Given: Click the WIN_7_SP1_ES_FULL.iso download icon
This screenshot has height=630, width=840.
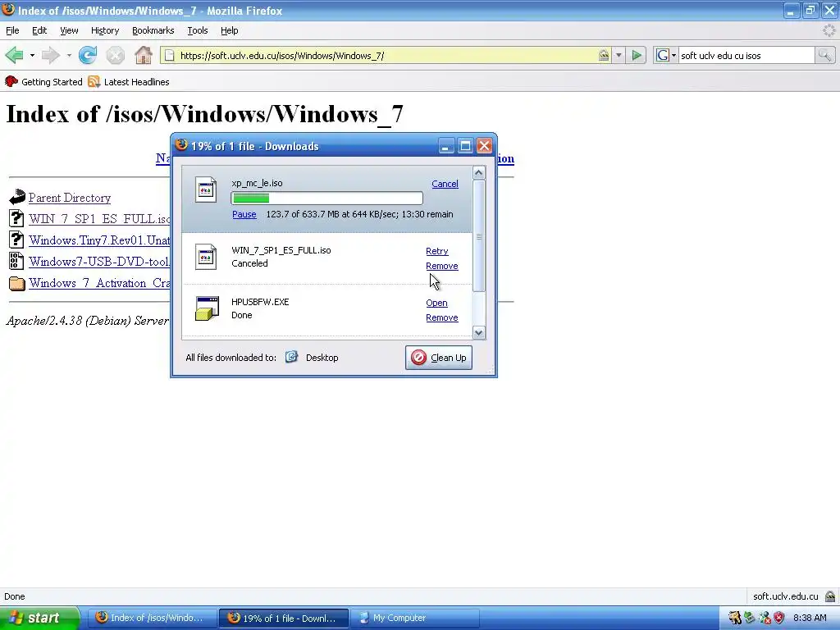Looking at the screenshot, I should (x=206, y=257).
